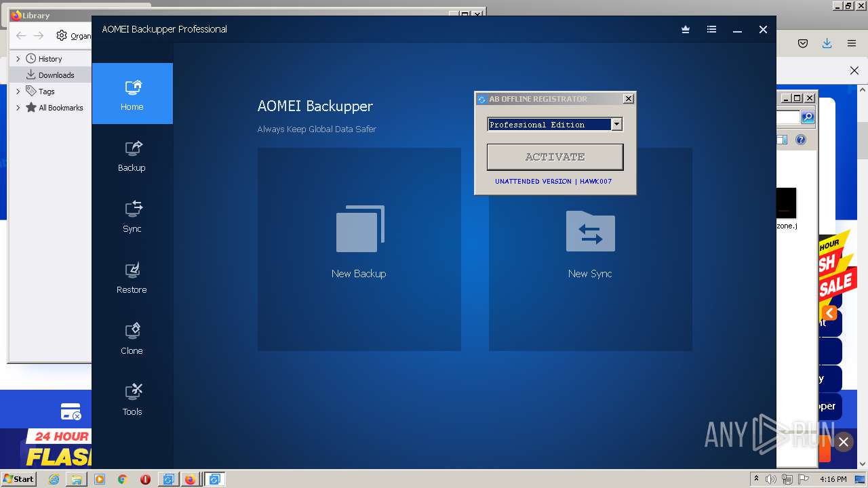Screen dimensions: 868x488
Task: Open media player from taskbar
Action: point(100,479)
